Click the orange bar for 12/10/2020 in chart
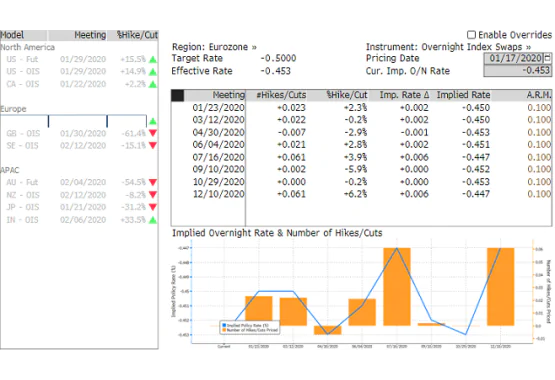The image size is (555, 380). pos(500,287)
